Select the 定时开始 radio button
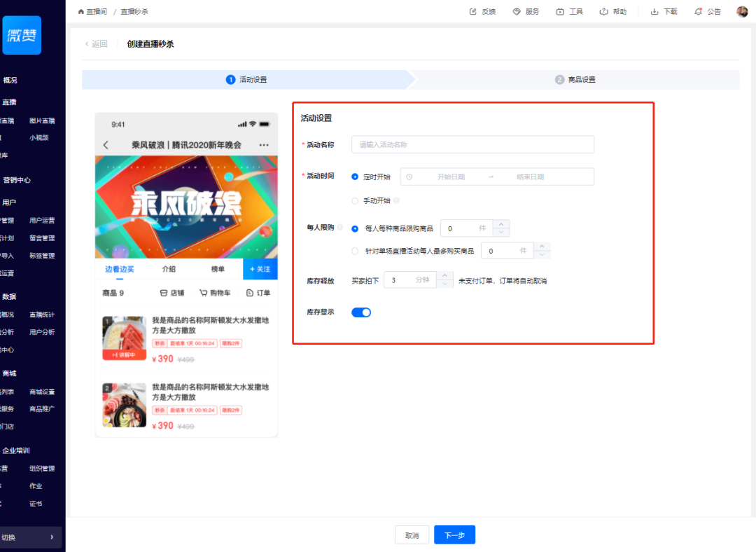 coord(355,177)
